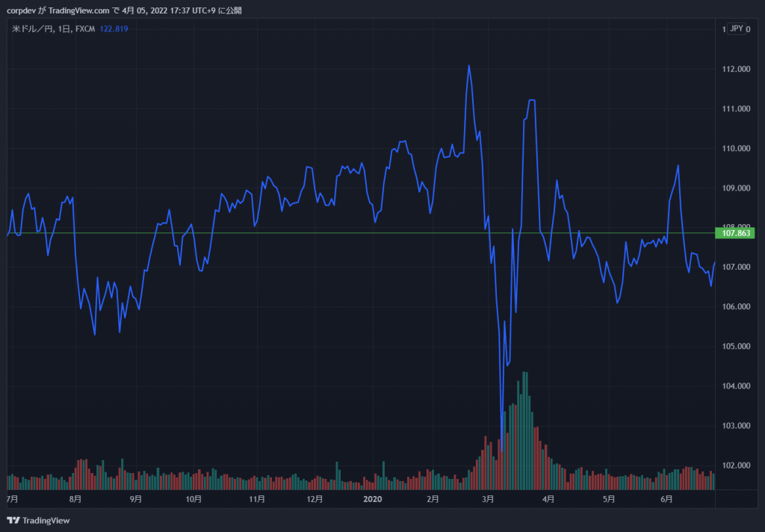Click the TradingView logo at the bottom
Image resolution: width=765 pixels, height=532 pixels.
pyautogui.click(x=39, y=520)
